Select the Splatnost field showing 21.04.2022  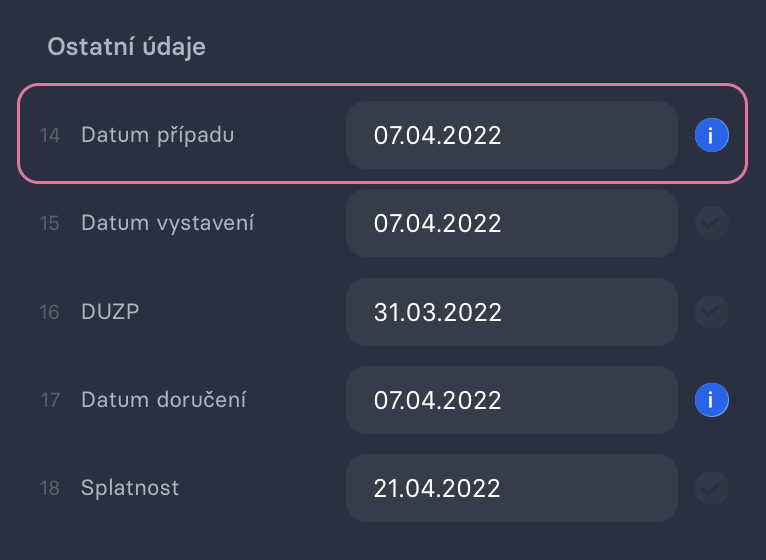(x=512, y=488)
